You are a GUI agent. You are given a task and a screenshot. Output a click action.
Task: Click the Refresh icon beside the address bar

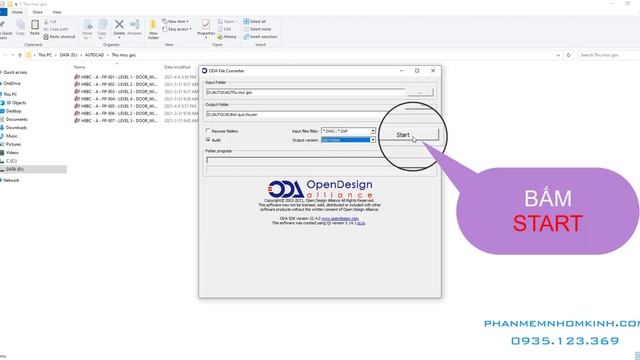pyautogui.click(x=569, y=55)
